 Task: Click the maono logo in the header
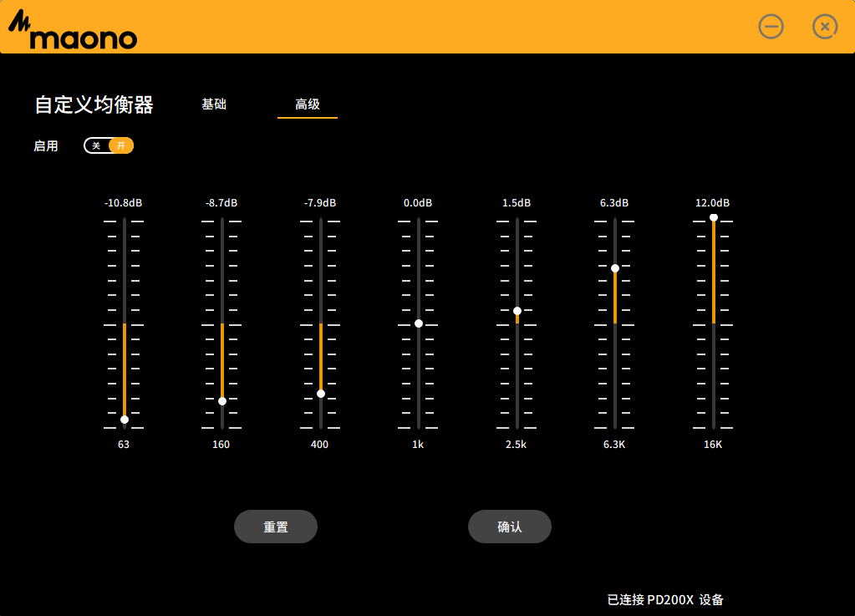(73, 31)
